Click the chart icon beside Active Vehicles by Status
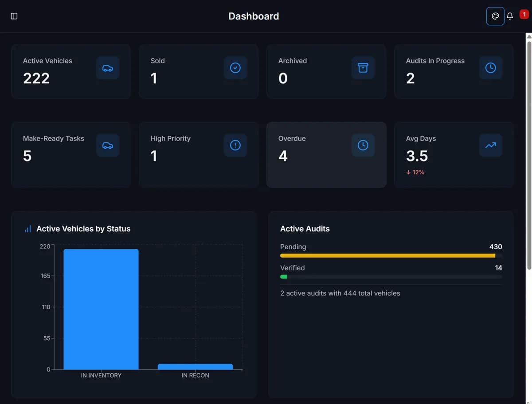The image size is (532, 404). point(27,229)
